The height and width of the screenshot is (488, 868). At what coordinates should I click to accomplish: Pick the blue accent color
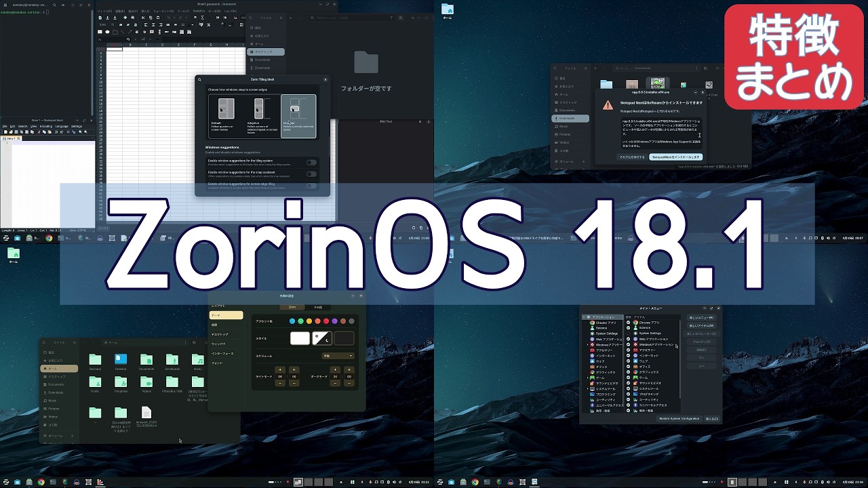[x=292, y=321]
